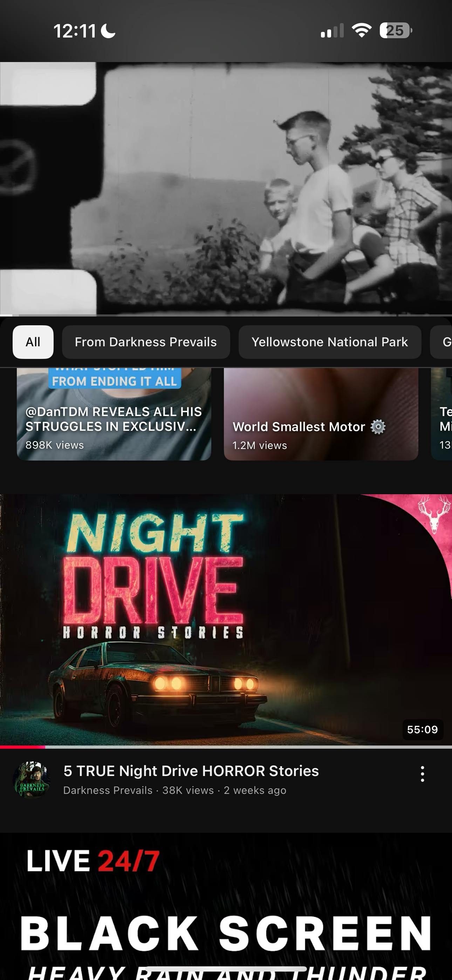Select the Yellowstone National Park chip
The image size is (452, 980).
tap(330, 342)
